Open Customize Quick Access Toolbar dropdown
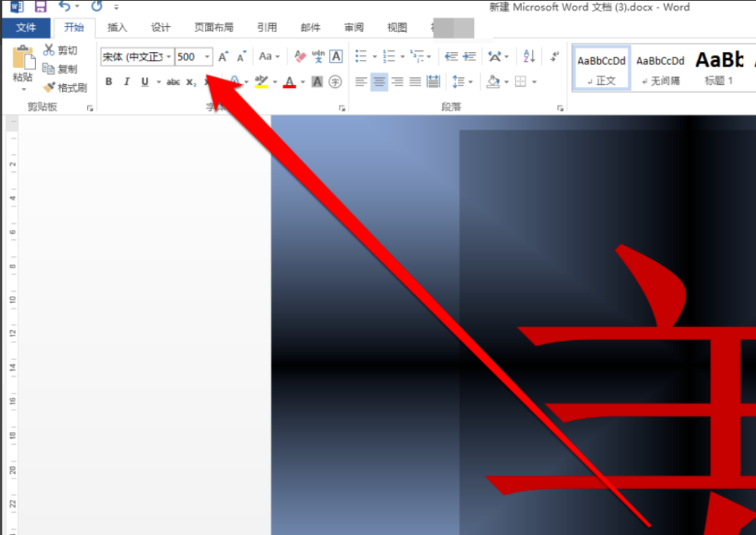The height and width of the screenshot is (535, 756). tap(116, 7)
